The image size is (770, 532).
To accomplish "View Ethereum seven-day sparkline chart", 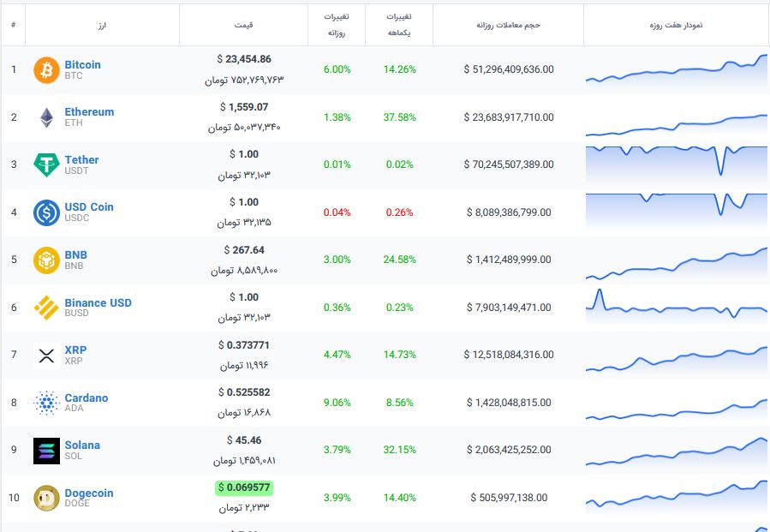I will 676,125.
